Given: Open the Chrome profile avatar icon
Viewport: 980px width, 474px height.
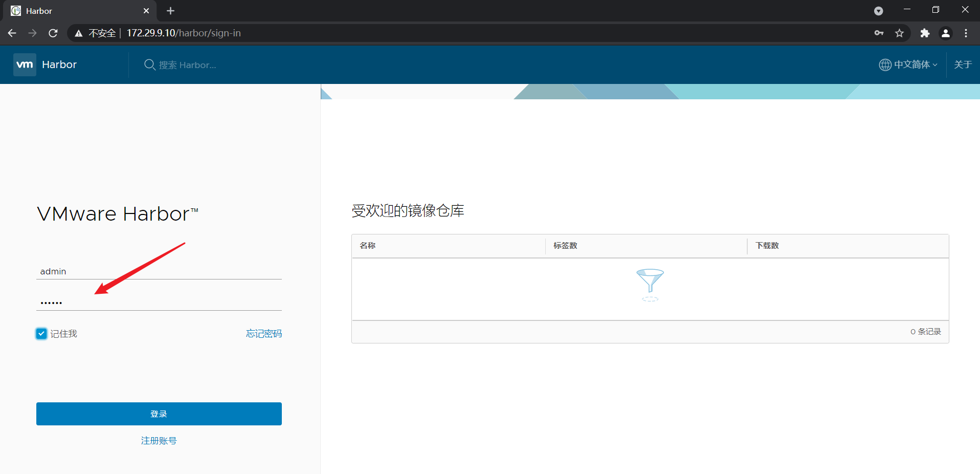Looking at the screenshot, I should (x=946, y=33).
